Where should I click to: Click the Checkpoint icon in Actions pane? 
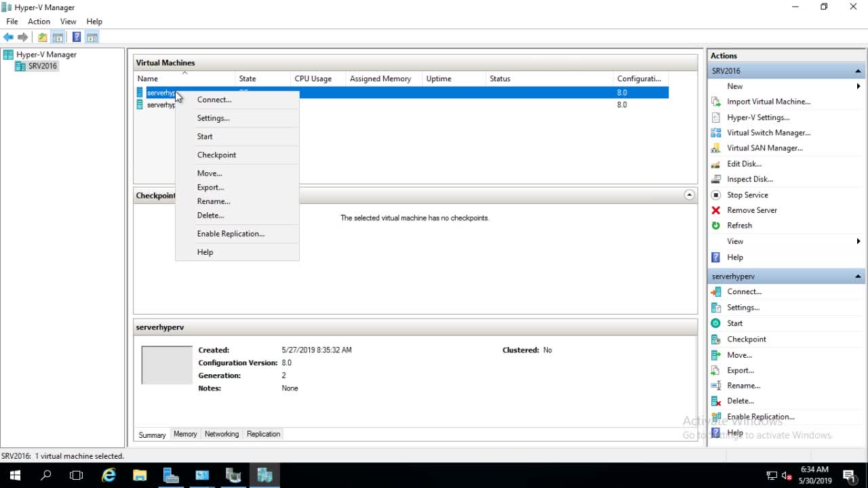[715, 339]
